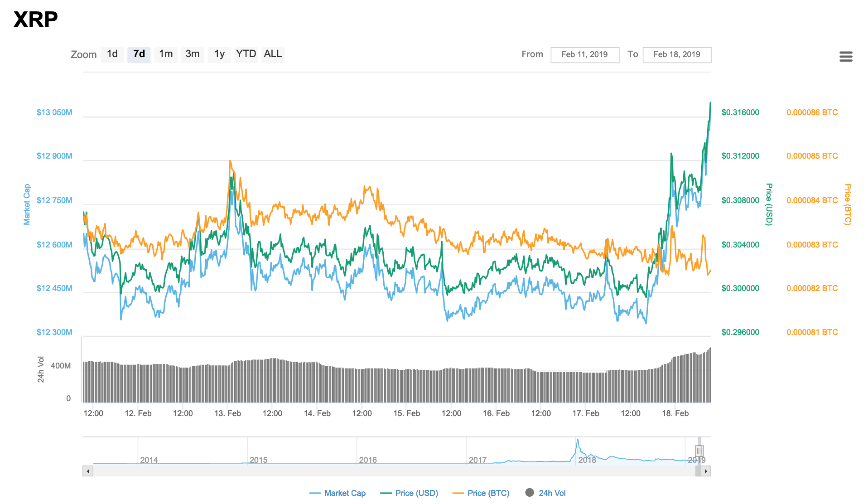
Task: Click the 2014 label in navigator
Action: (149, 460)
